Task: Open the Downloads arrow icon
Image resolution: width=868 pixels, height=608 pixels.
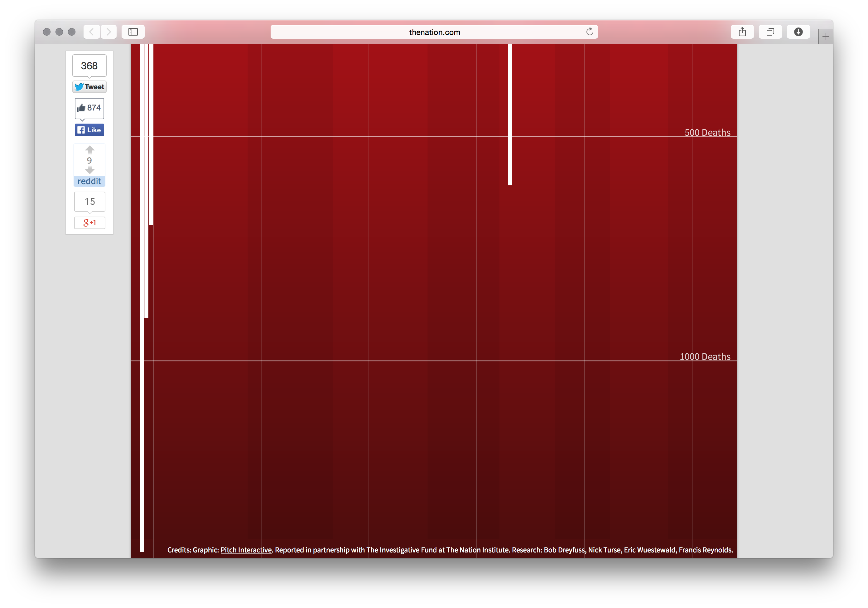Action: click(798, 32)
